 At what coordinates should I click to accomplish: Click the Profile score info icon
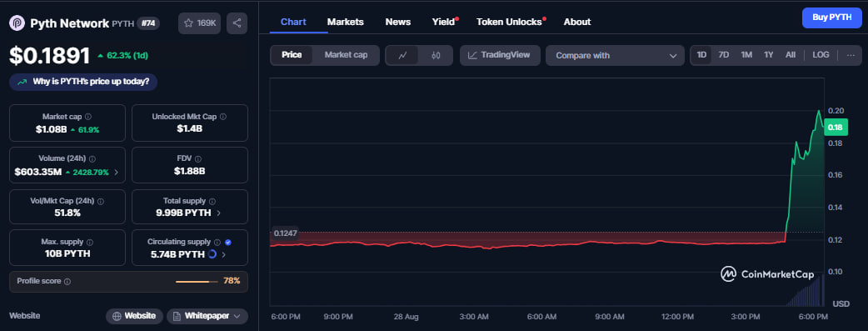(x=67, y=282)
